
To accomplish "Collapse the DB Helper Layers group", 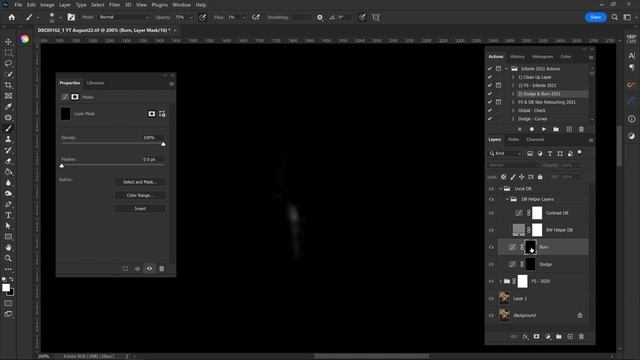I will (x=507, y=199).
